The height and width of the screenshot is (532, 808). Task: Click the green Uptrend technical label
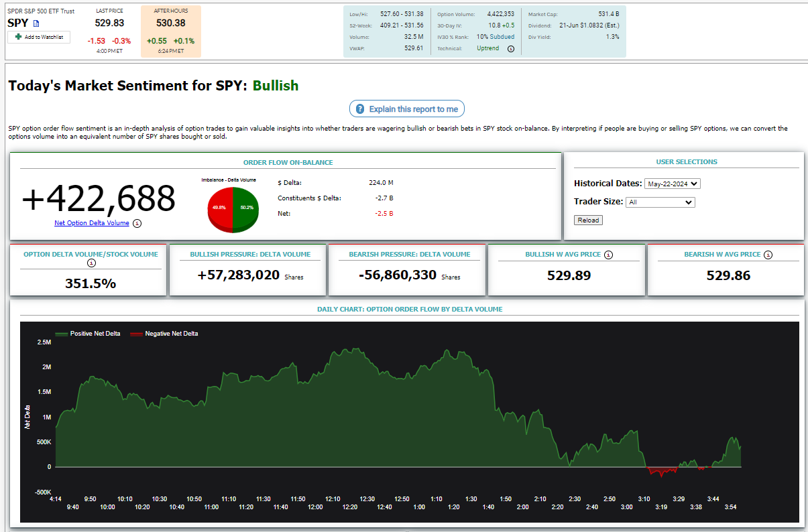[487, 48]
